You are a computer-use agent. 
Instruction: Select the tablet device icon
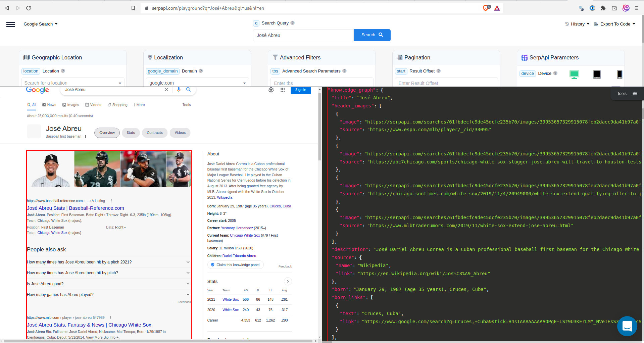click(597, 74)
